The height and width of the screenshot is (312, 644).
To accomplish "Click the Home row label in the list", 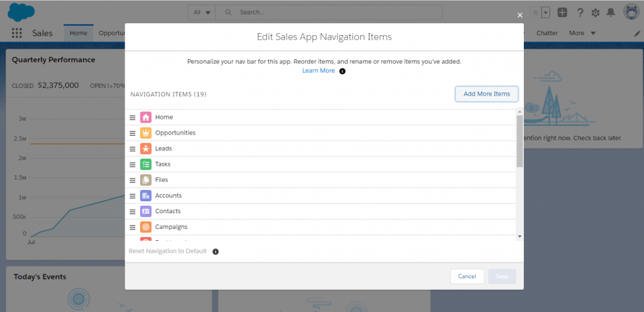I will pyautogui.click(x=164, y=118).
